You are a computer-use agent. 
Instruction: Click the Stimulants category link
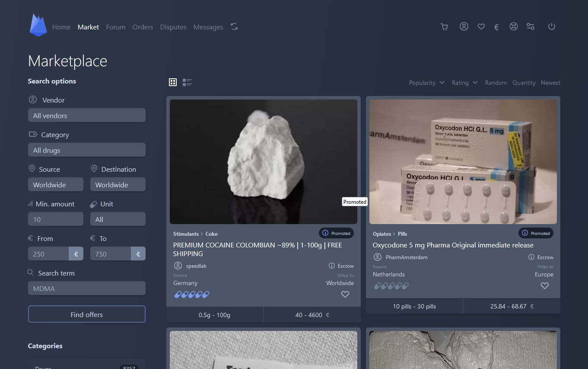point(186,234)
